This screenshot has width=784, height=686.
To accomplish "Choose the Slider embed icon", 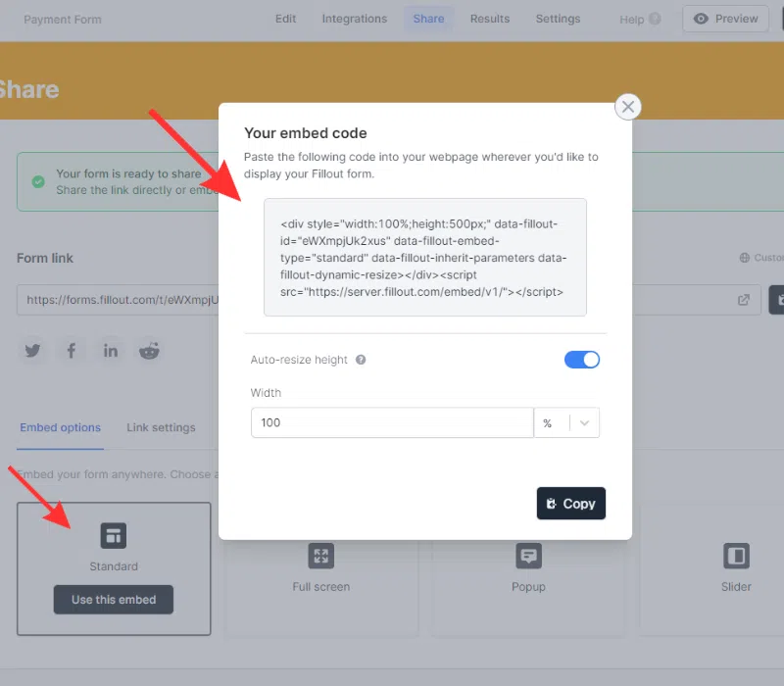I will 736,557.
